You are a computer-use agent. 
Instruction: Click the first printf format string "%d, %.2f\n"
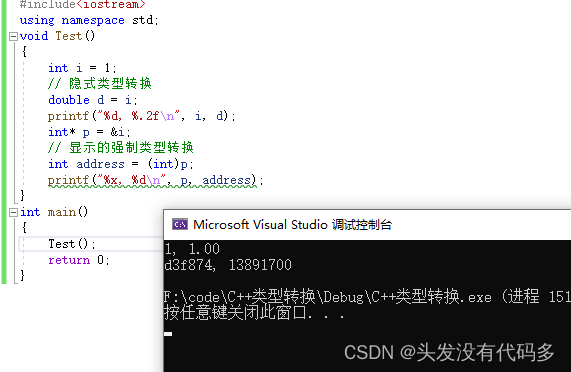[139, 116]
